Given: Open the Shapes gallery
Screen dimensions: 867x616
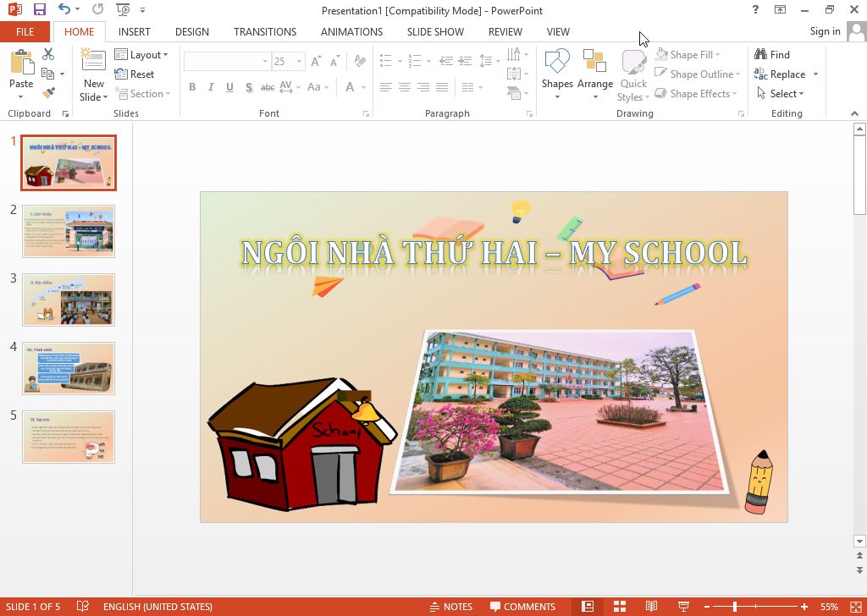Looking at the screenshot, I should tap(557, 72).
